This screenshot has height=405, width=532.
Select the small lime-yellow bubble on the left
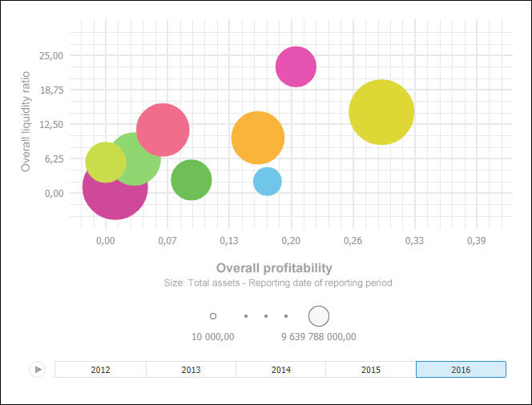[105, 162]
